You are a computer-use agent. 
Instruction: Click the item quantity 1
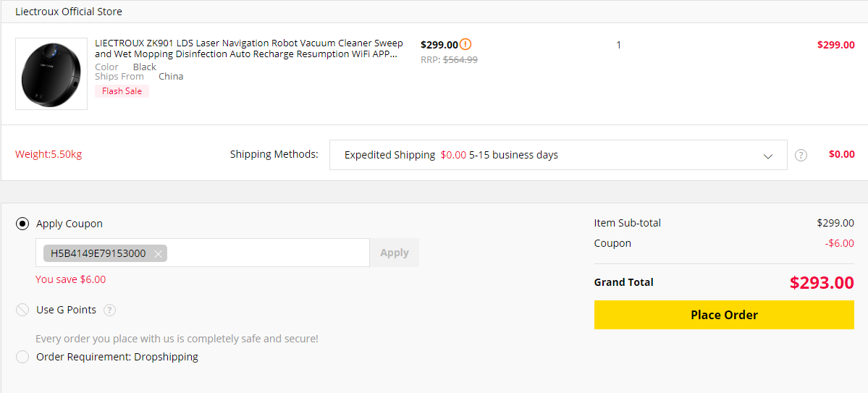pos(618,45)
